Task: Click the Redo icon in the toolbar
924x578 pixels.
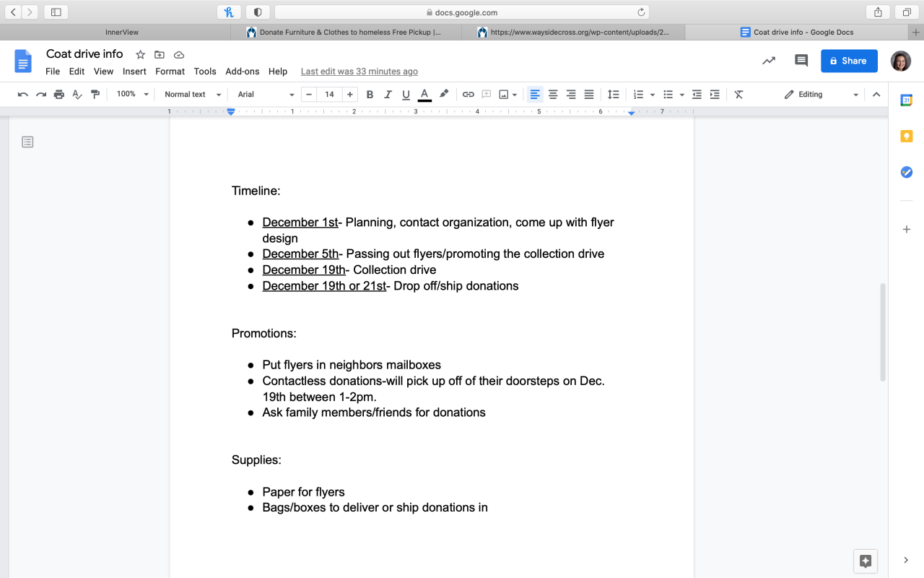Action: [41, 95]
